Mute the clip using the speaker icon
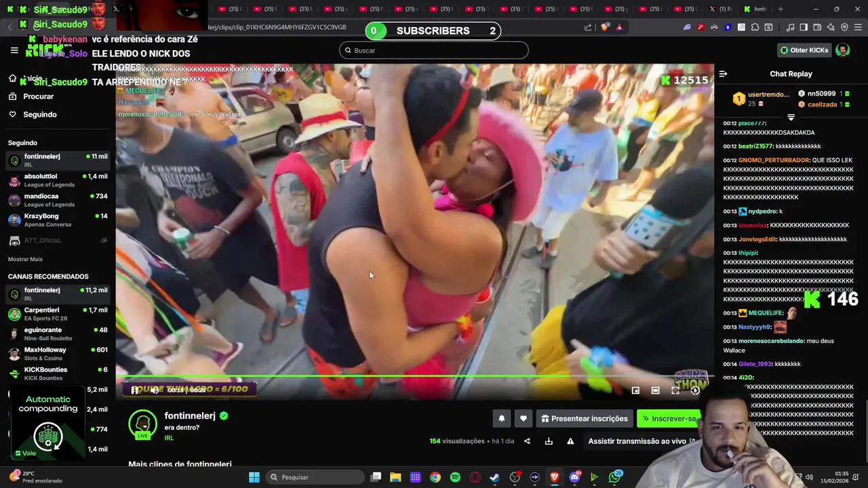868x488 pixels. click(155, 390)
